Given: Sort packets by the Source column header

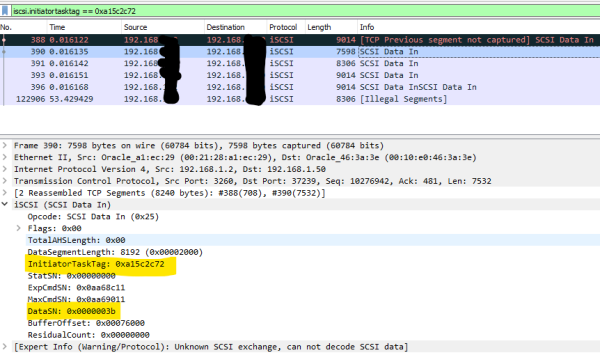Looking at the screenshot, I should 163,27.
